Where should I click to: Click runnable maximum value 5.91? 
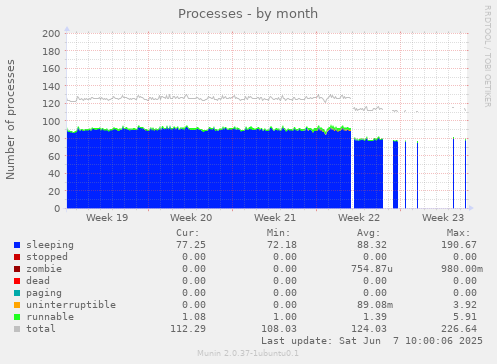point(465,317)
